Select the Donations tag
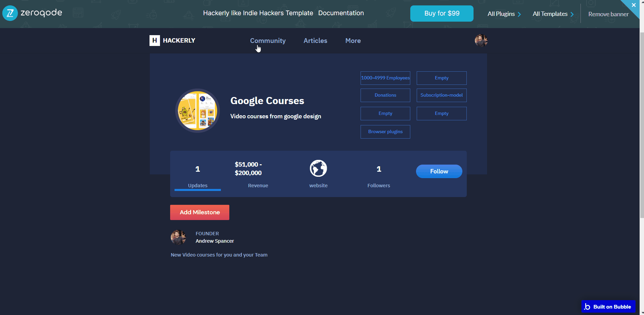Screen dimensions: 644x315 385,95
